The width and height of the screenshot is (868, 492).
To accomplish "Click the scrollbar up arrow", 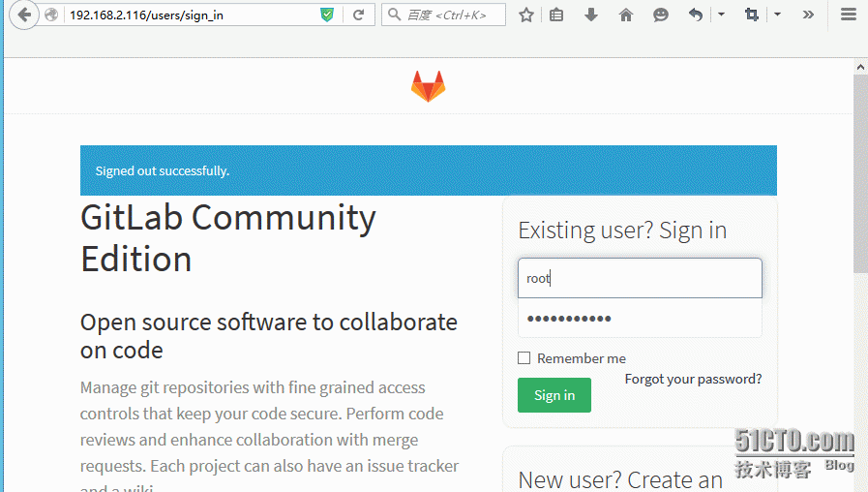I will [x=860, y=67].
